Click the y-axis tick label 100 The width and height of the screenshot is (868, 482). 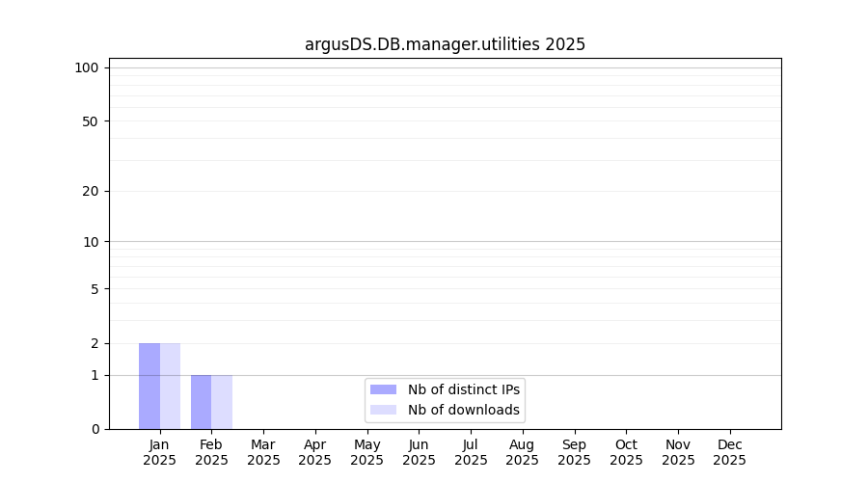(x=87, y=67)
